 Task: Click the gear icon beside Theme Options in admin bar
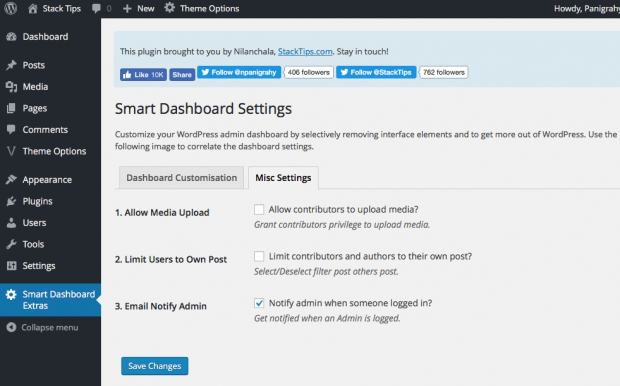point(169,8)
